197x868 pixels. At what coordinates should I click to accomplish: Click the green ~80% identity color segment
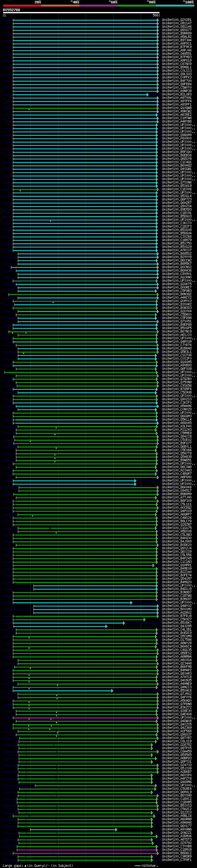[137, 6]
